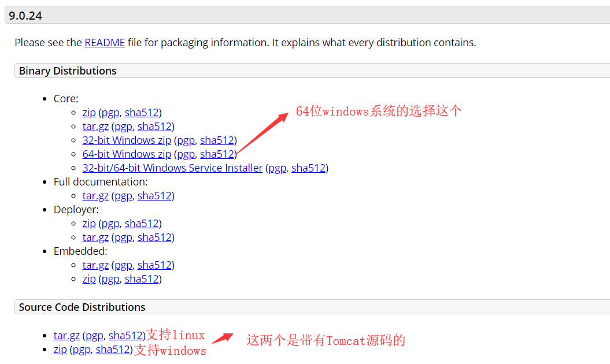Click the Binary Distributions heading
The image size is (610, 364).
[x=68, y=70]
